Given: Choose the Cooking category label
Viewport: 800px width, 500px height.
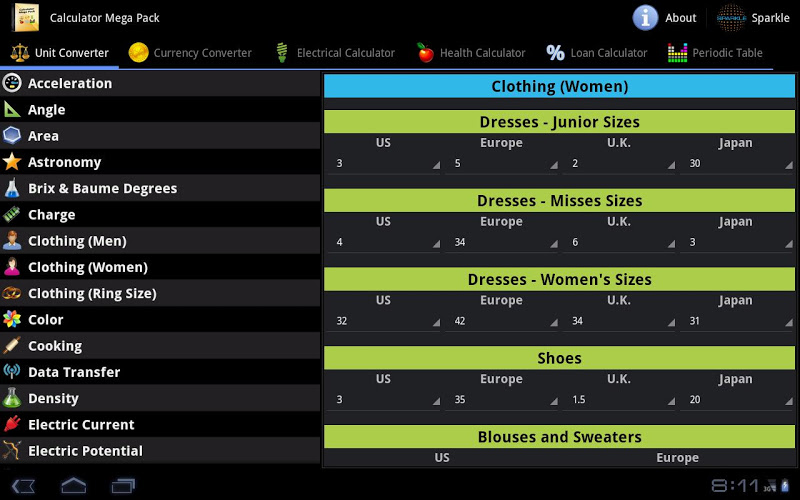Looking at the screenshot, I should (55, 346).
